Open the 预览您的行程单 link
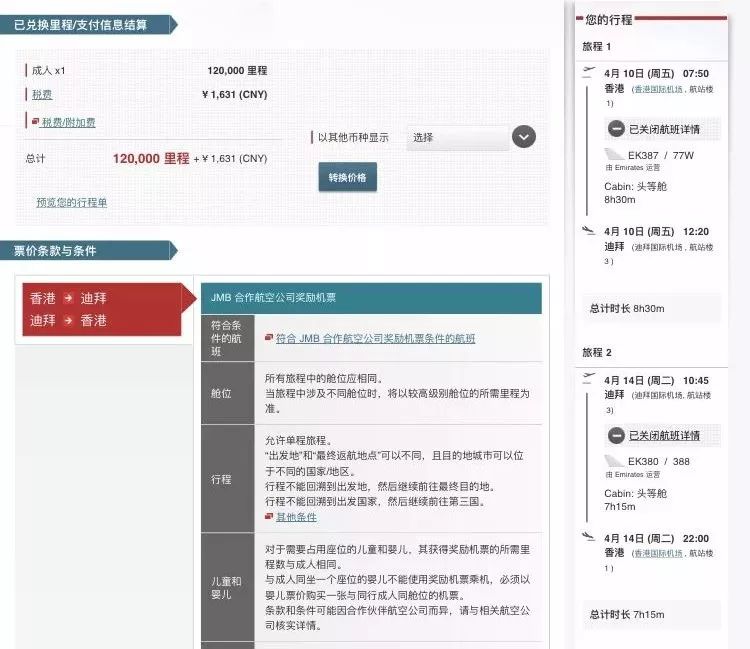The width and height of the screenshot is (750, 649). (71, 202)
